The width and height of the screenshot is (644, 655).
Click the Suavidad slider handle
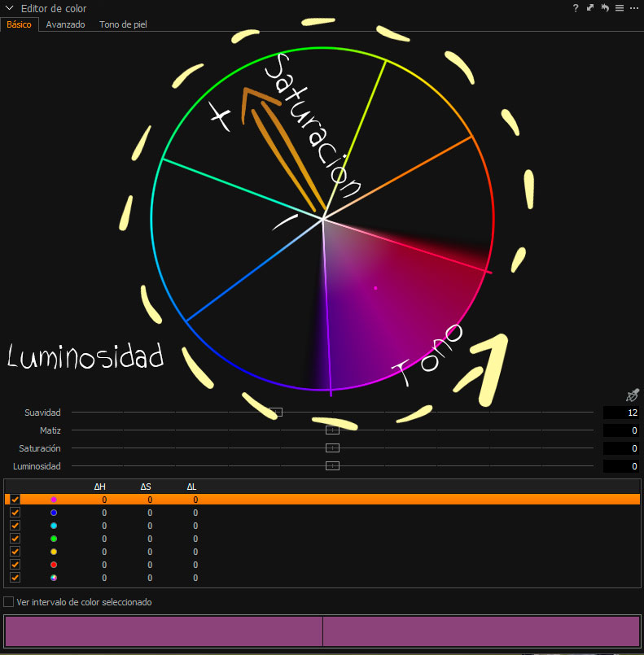point(276,413)
